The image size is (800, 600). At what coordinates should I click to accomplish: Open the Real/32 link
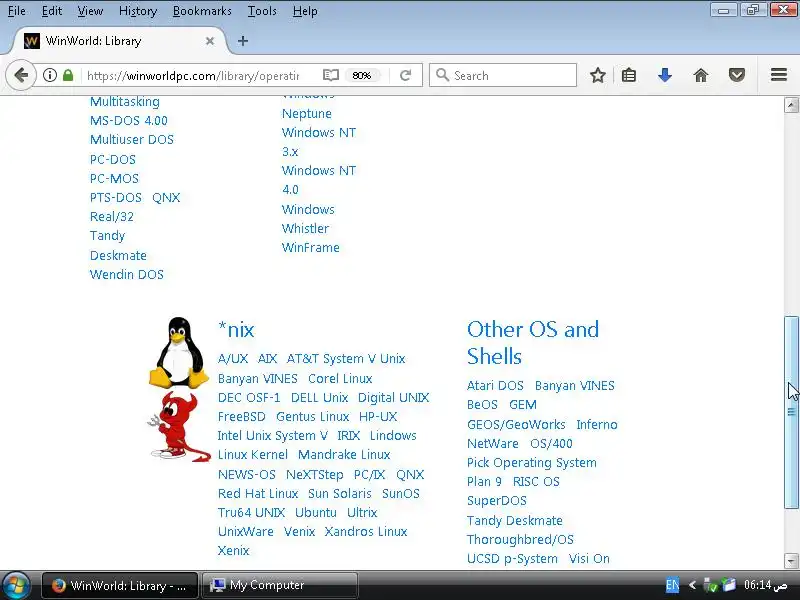tap(112, 216)
